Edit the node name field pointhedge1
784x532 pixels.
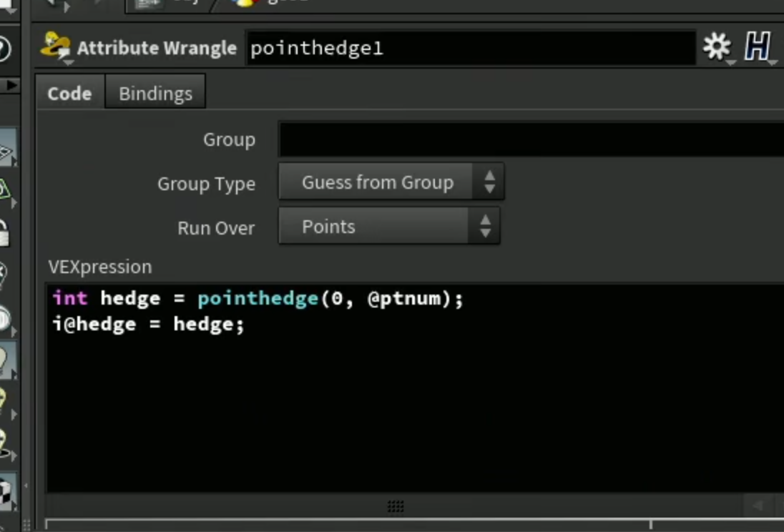471,48
